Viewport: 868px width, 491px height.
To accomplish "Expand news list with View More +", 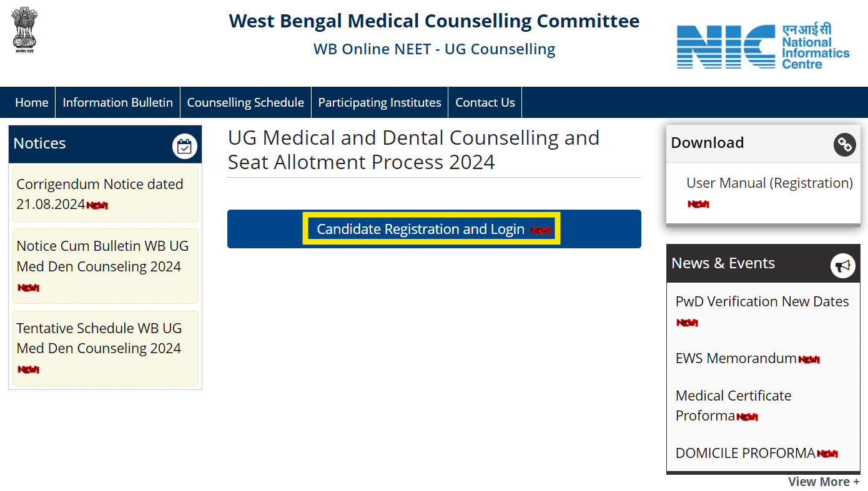I will click(824, 482).
